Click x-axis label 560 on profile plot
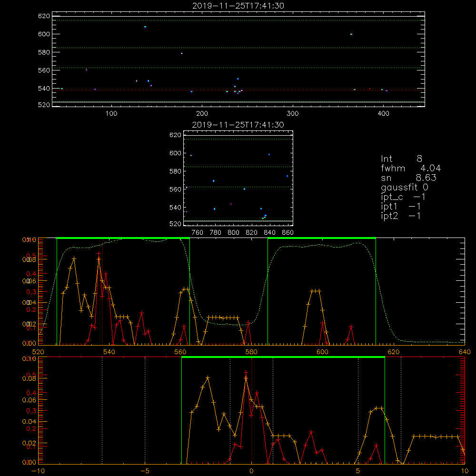Viewport: 476px width, 476px height. [180, 352]
